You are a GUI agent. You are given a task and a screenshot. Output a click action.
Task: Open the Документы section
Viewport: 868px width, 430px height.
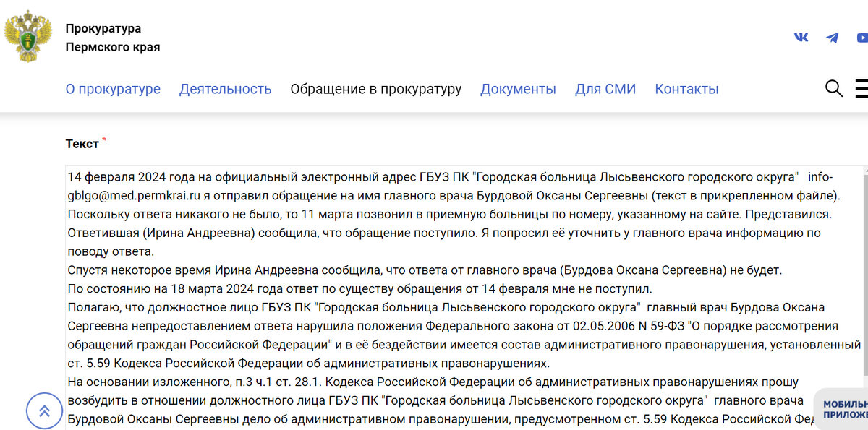pyautogui.click(x=518, y=89)
